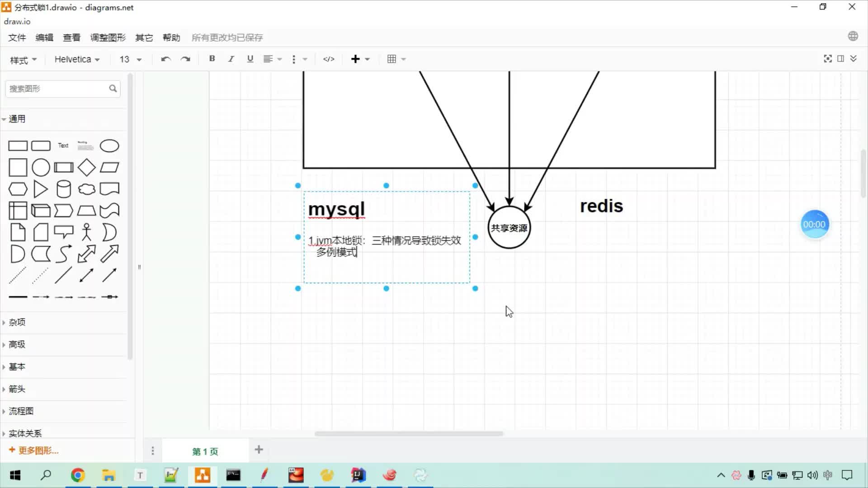This screenshot has width=868, height=488.
Task: Open the pages menu three dots
Action: [x=153, y=451]
